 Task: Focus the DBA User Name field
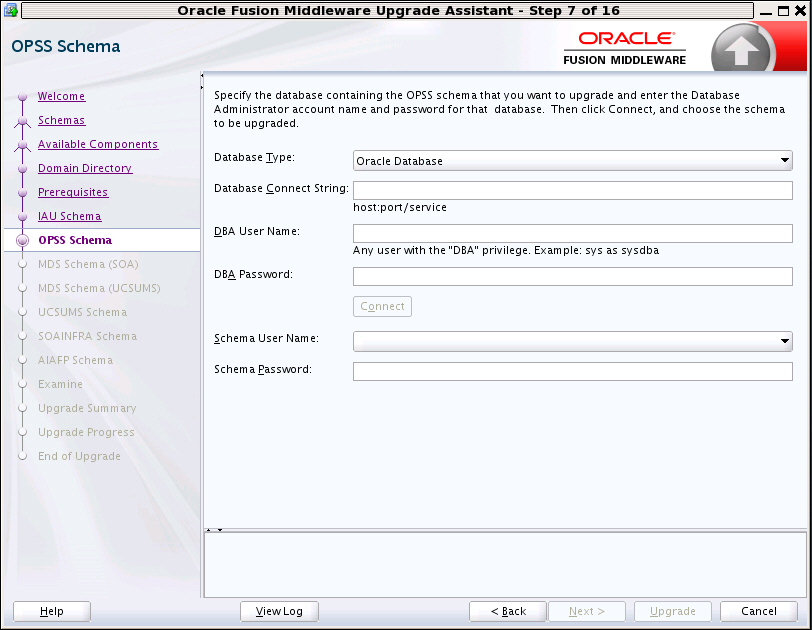tap(573, 233)
